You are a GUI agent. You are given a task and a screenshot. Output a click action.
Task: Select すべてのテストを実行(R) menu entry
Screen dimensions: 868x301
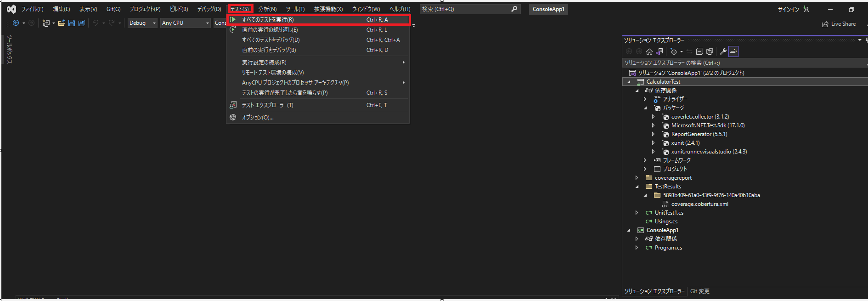(318, 20)
